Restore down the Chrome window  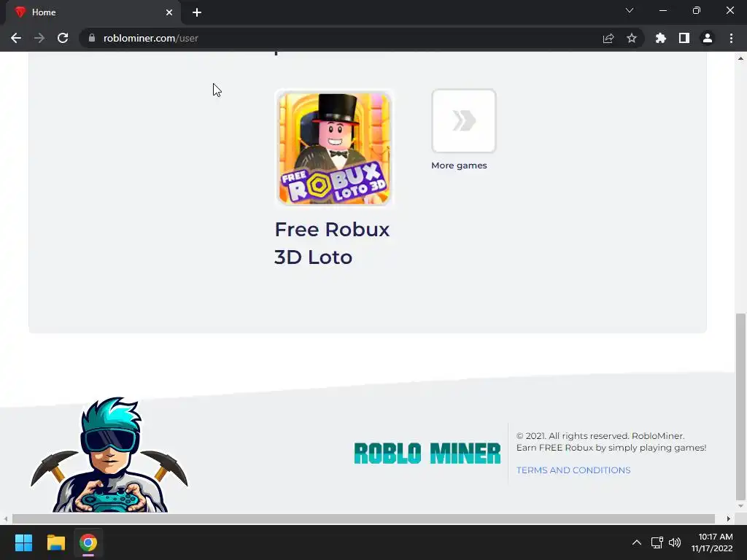point(697,10)
